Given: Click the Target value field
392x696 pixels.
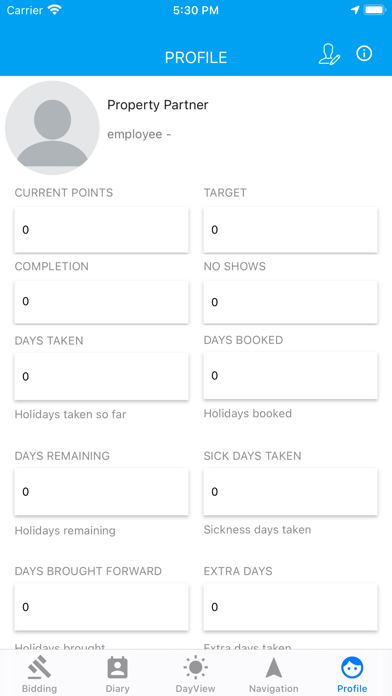Looking at the screenshot, I should (290, 230).
